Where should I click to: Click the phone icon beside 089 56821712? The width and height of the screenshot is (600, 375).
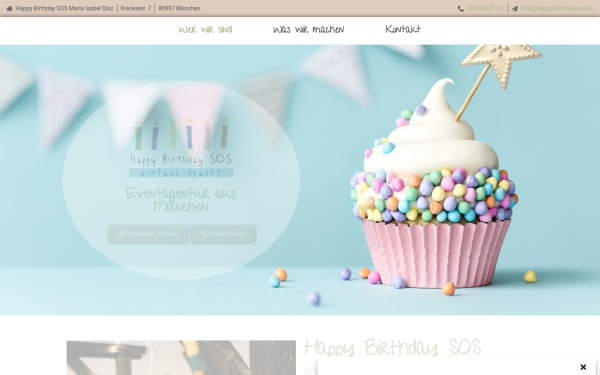pos(461,8)
